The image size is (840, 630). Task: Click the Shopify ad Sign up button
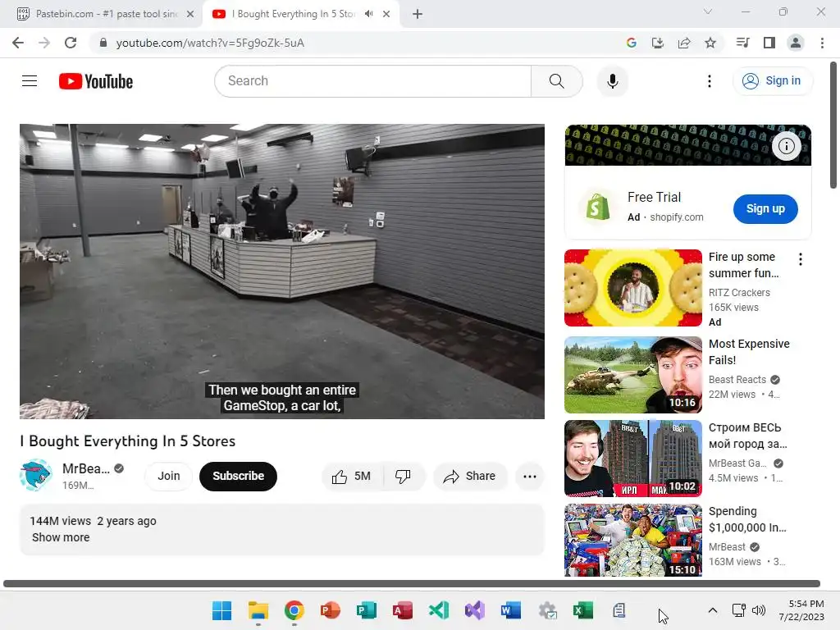(x=765, y=209)
